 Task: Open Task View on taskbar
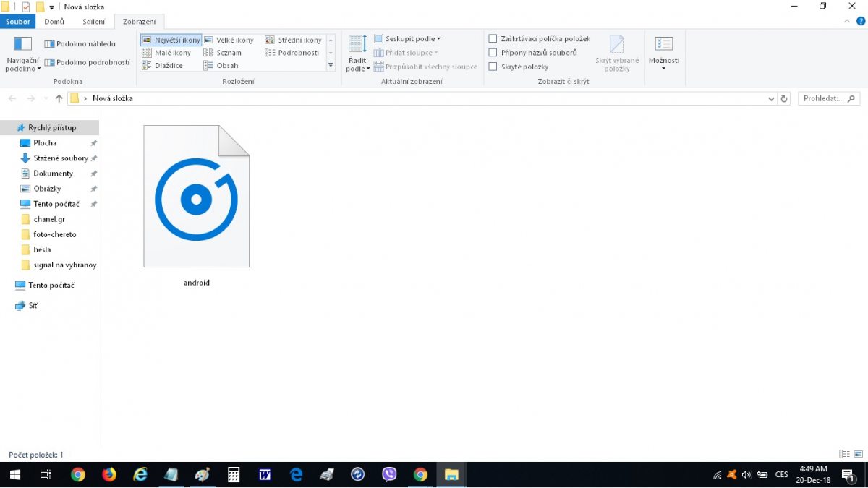[x=45, y=475]
